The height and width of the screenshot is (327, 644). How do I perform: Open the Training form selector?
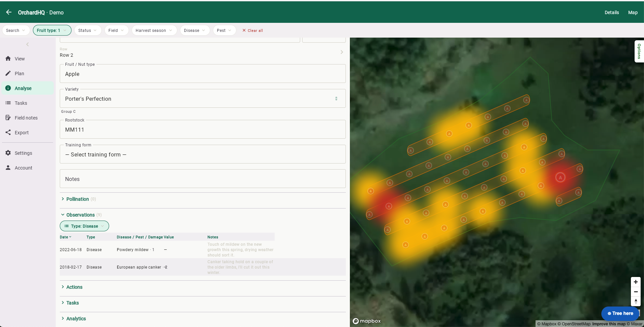[202, 154]
